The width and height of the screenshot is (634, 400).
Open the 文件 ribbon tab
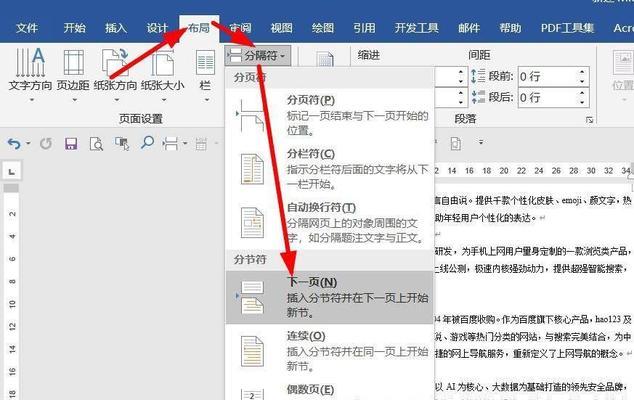tap(27, 28)
